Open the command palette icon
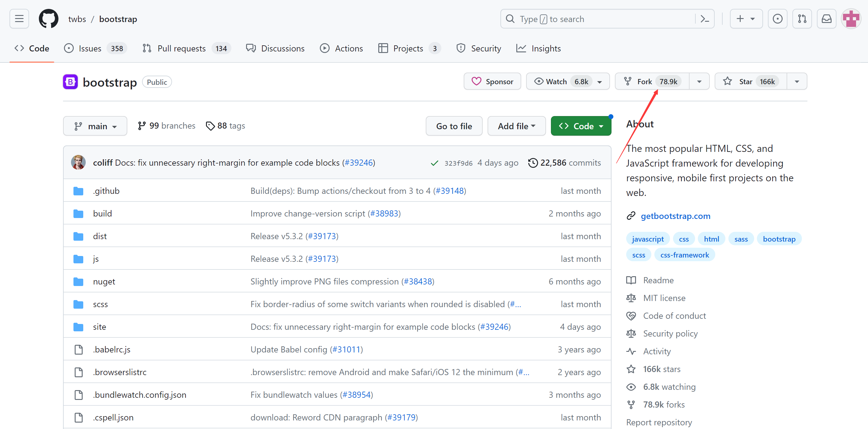The image size is (868, 429). tap(705, 19)
